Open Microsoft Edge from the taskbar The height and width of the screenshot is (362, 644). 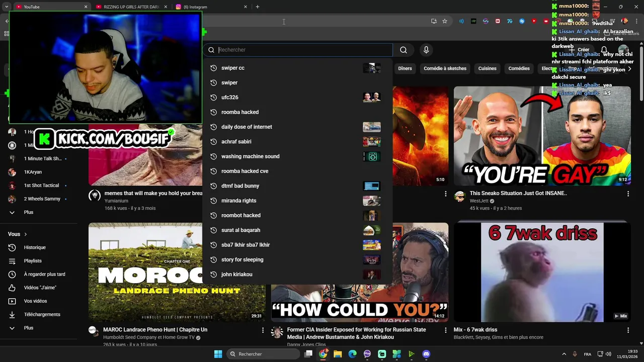point(352,354)
